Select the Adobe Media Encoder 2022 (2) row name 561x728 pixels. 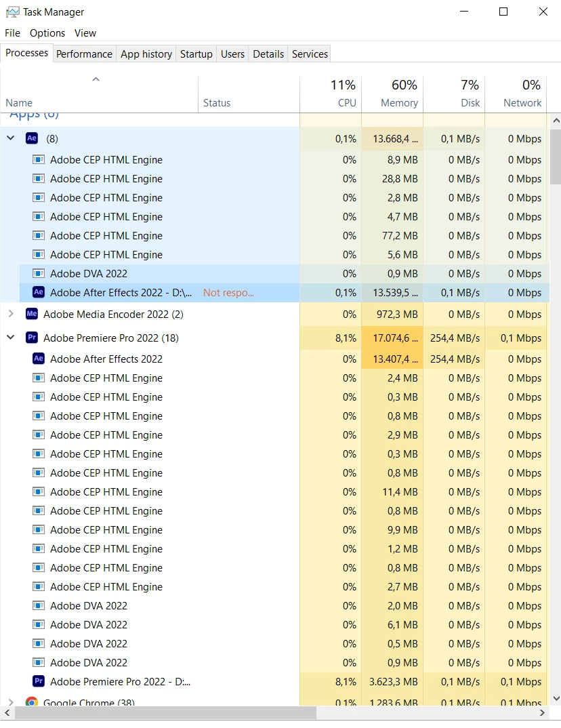[x=113, y=315]
